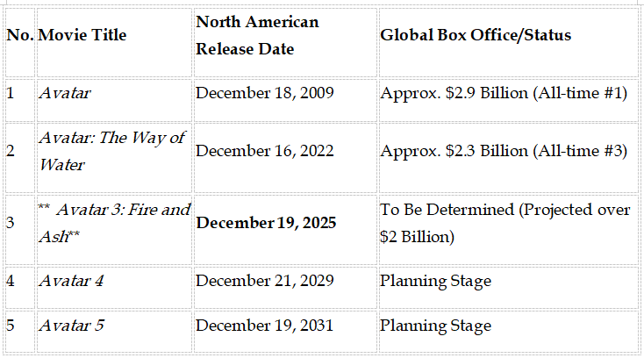
Task: Click "Planning Stage" in the Avatar 4 row
Action: tap(435, 281)
